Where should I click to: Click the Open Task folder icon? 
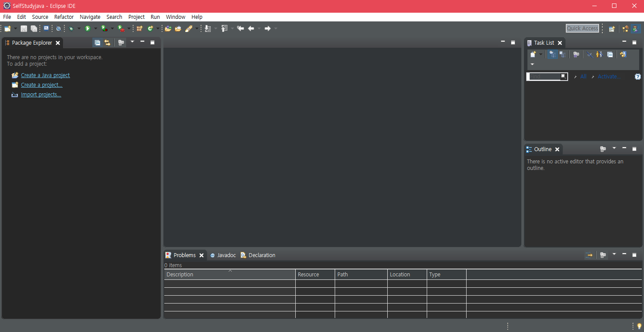click(178, 28)
